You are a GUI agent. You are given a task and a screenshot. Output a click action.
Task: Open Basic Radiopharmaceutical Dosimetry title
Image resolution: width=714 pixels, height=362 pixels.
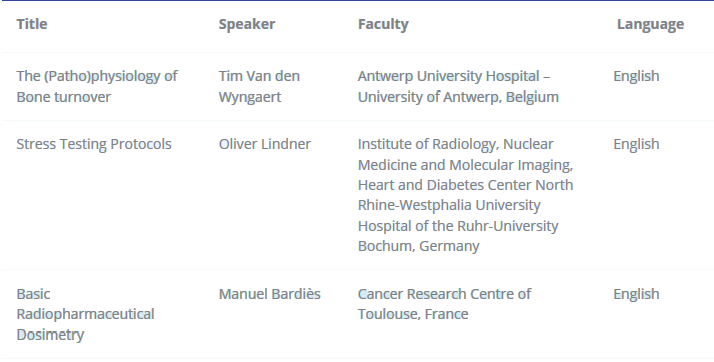(x=85, y=314)
